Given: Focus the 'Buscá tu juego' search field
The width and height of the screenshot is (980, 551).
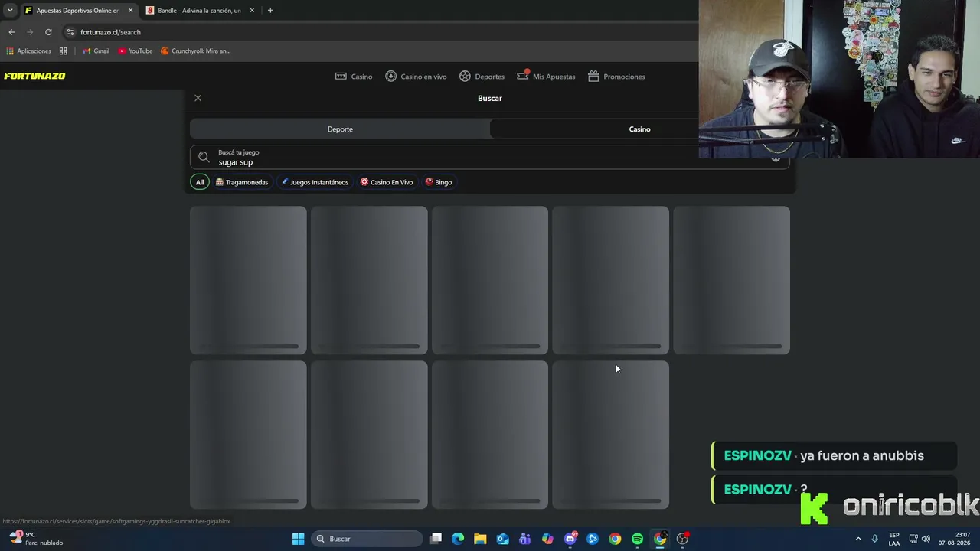Looking at the screenshot, I should click(x=490, y=158).
